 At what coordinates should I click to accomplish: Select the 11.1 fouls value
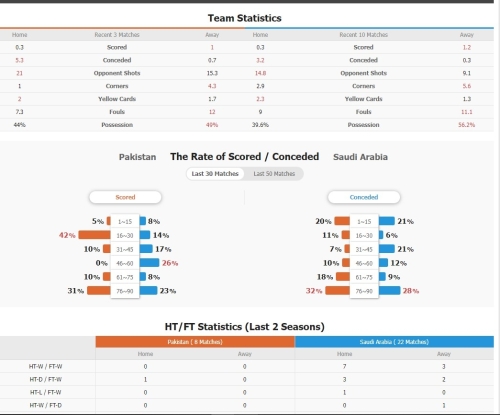click(467, 112)
